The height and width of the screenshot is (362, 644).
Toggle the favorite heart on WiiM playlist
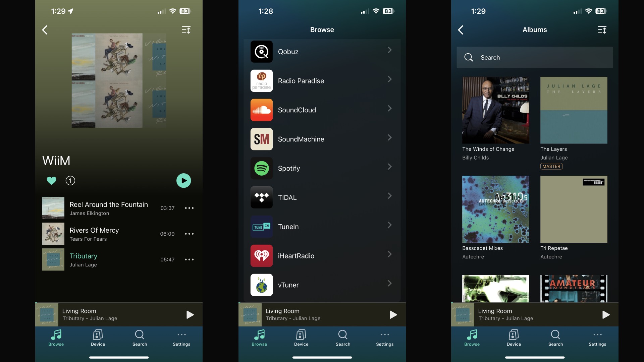51,180
